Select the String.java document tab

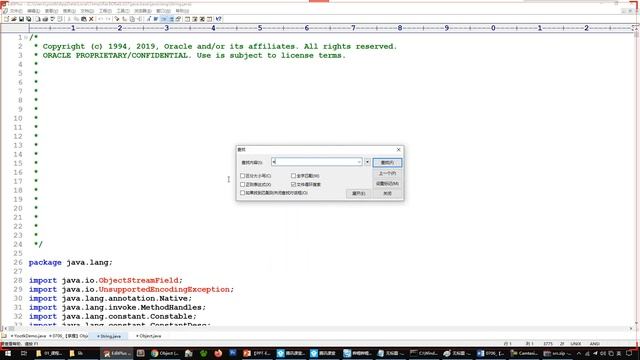(109, 336)
